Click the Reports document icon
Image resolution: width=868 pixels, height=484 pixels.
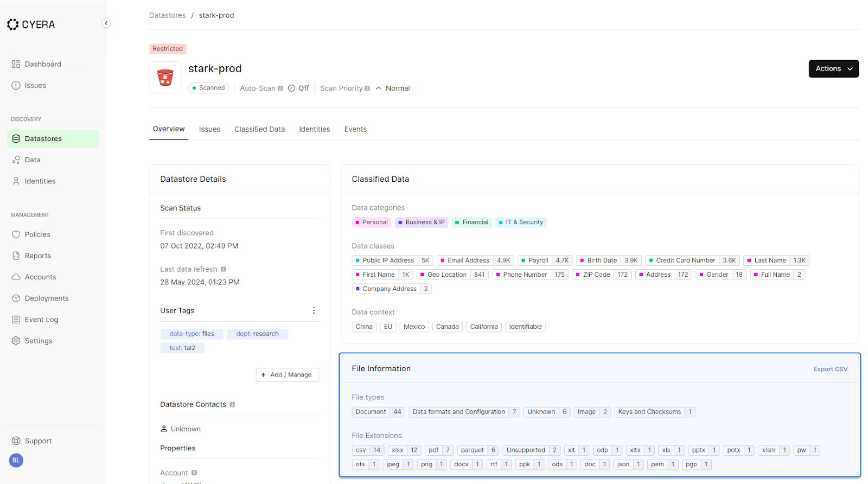[x=16, y=256]
